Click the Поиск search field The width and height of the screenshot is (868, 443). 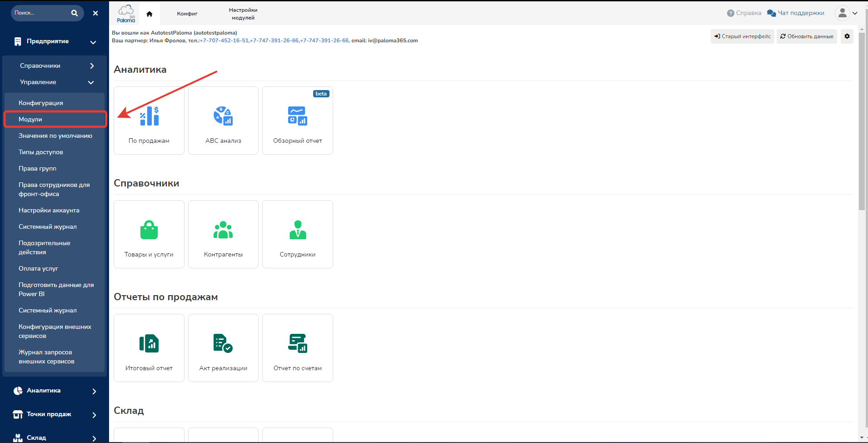41,13
